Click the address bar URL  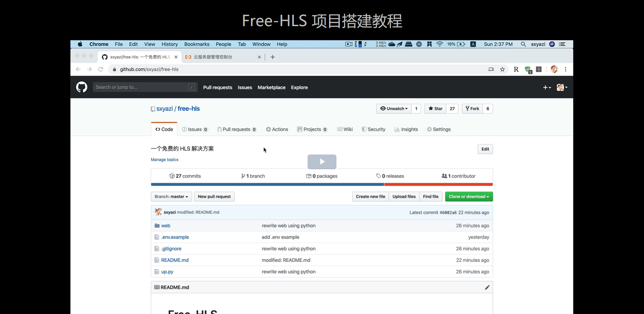coord(149,69)
